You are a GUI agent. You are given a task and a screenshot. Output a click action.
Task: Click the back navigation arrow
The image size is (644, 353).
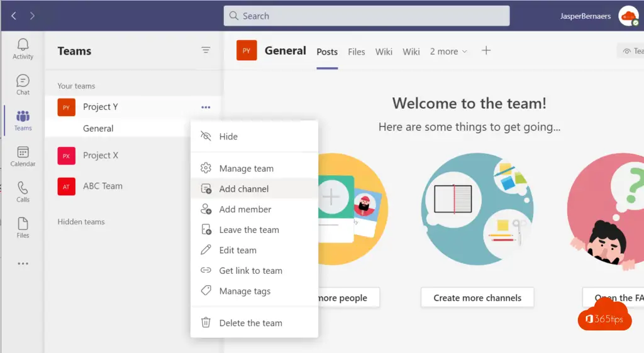pyautogui.click(x=14, y=16)
